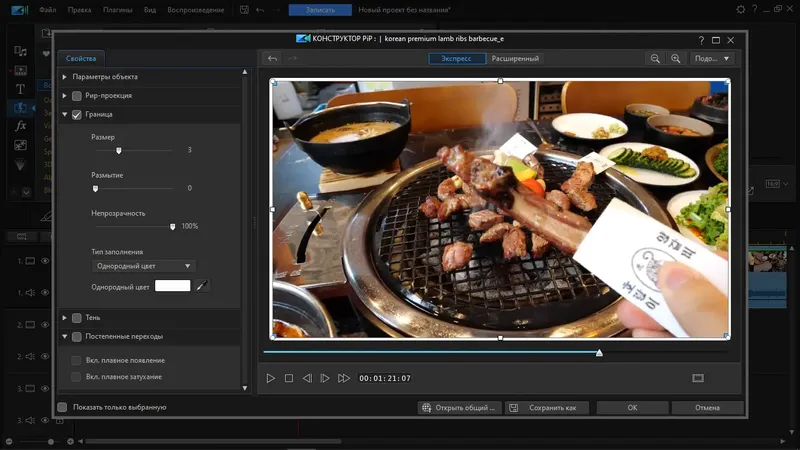Expand the Pир-проекция section arrow
The image size is (800, 450).
pos(64,96)
